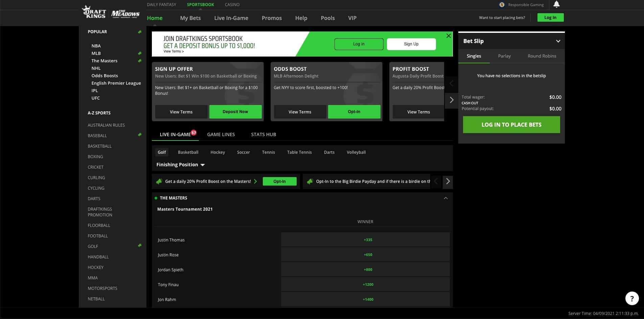The width and height of the screenshot is (644, 319).
Task: Switch to the GAME LINES tab
Action: (x=221, y=134)
